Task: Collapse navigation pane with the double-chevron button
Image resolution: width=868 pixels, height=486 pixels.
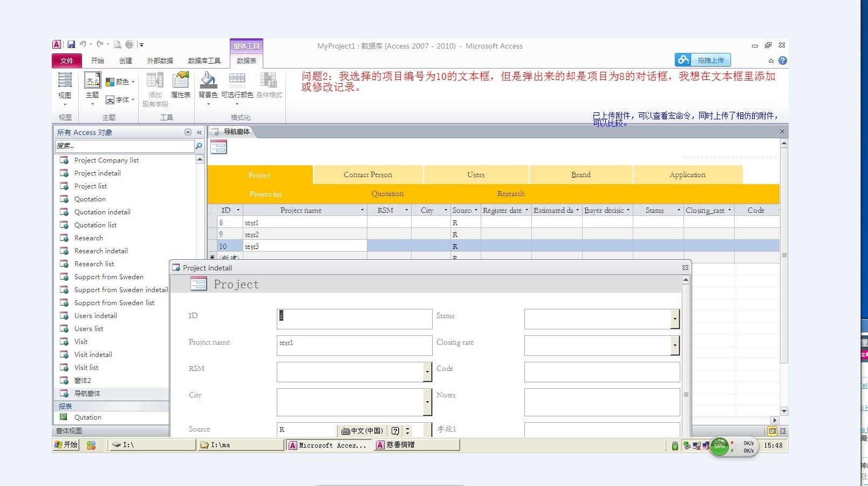Action: click(x=199, y=132)
